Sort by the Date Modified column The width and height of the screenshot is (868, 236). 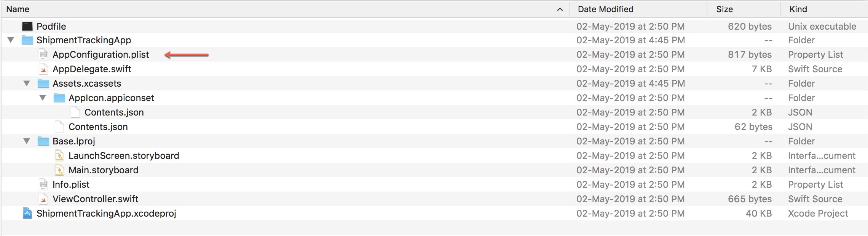point(605,9)
